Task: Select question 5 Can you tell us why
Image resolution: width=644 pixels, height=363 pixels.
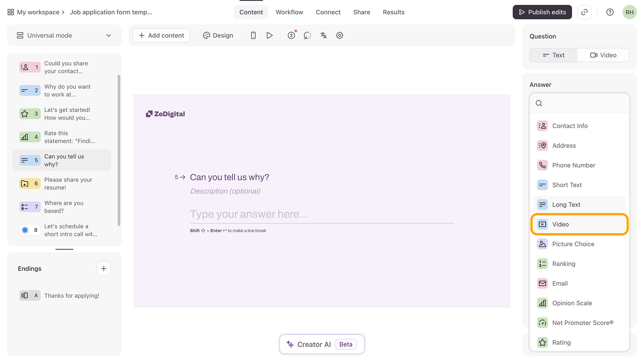Action: (62, 160)
